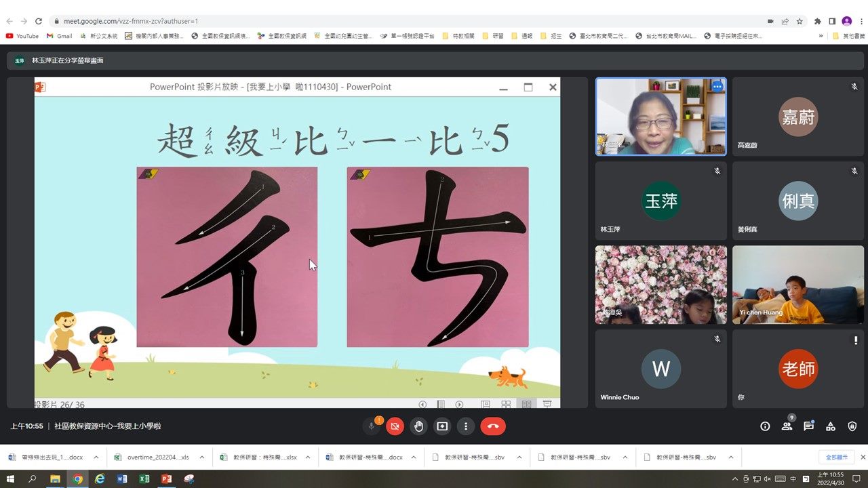
Task: Bookmark this page with star icon
Action: (x=800, y=21)
